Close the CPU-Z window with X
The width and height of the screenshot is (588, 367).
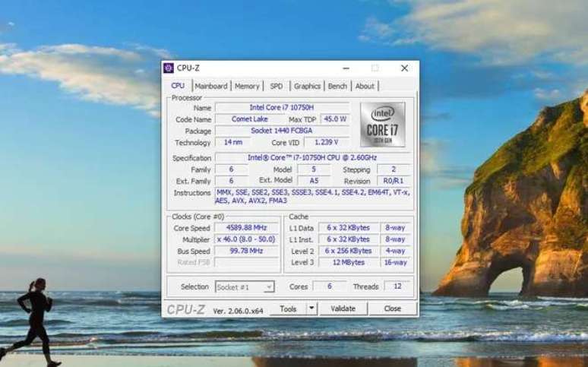(x=404, y=68)
